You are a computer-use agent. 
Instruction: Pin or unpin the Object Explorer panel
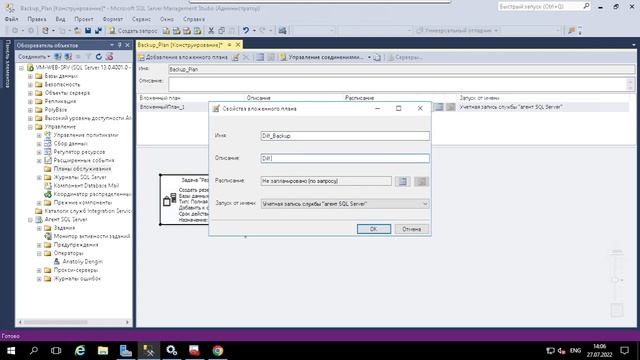pos(120,45)
